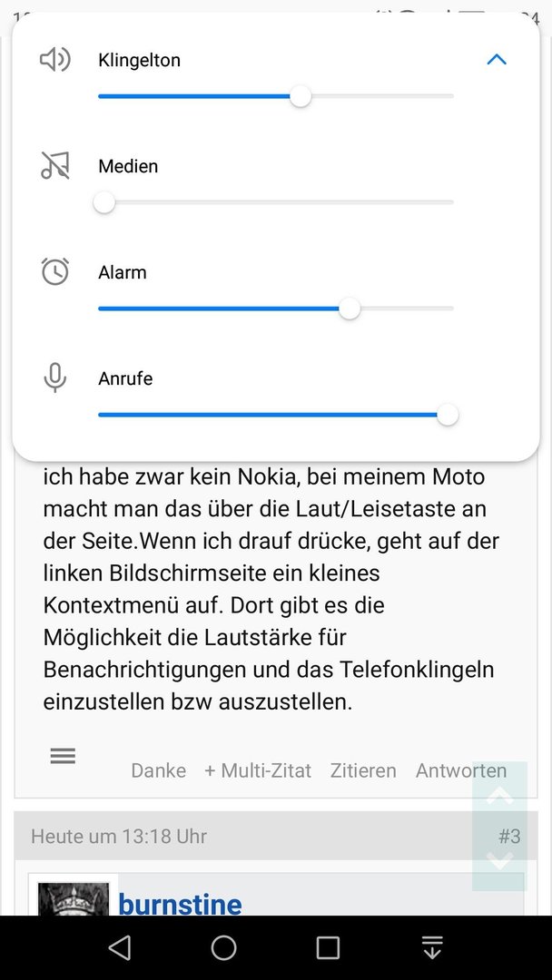Viewport: 552px width, 980px height.
Task: Unmute media via crossed-out music note icon
Action: [55, 166]
